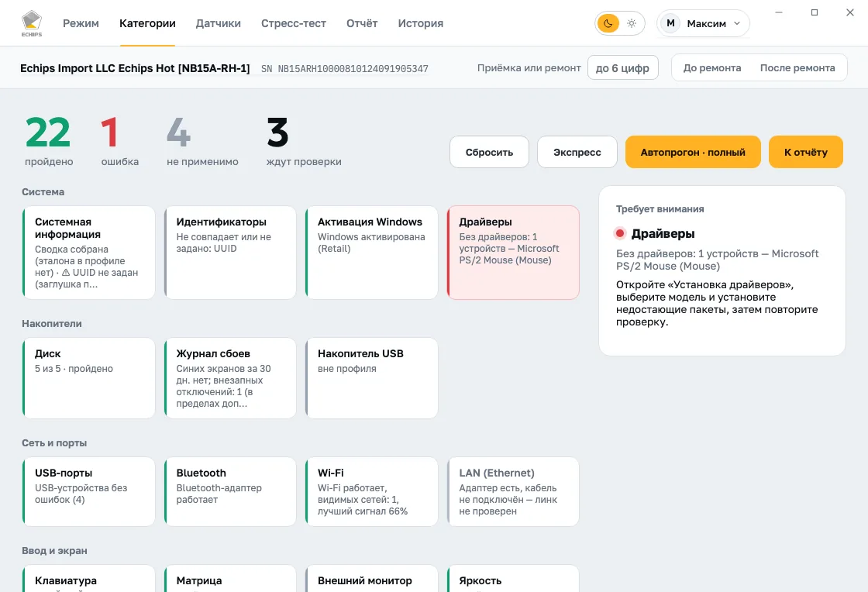This screenshot has height=592, width=868.
Task: Open the Системная информация card
Action: (88, 253)
